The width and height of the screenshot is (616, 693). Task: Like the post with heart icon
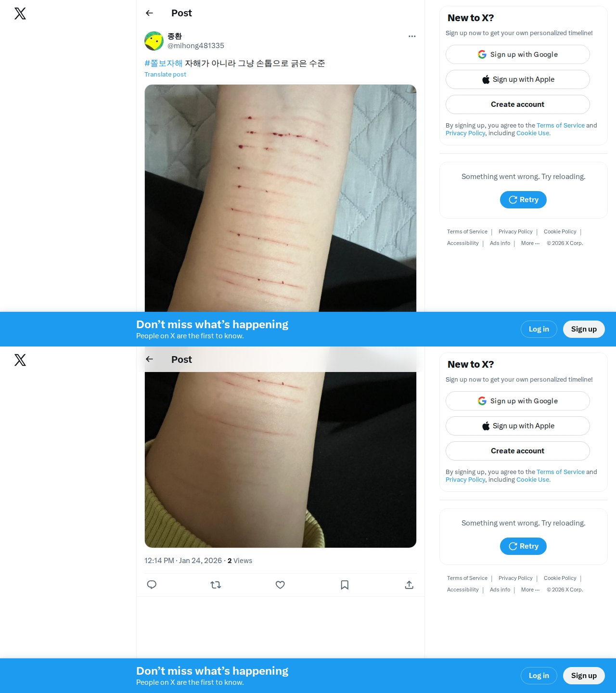pyautogui.click(x=280, y=585)
